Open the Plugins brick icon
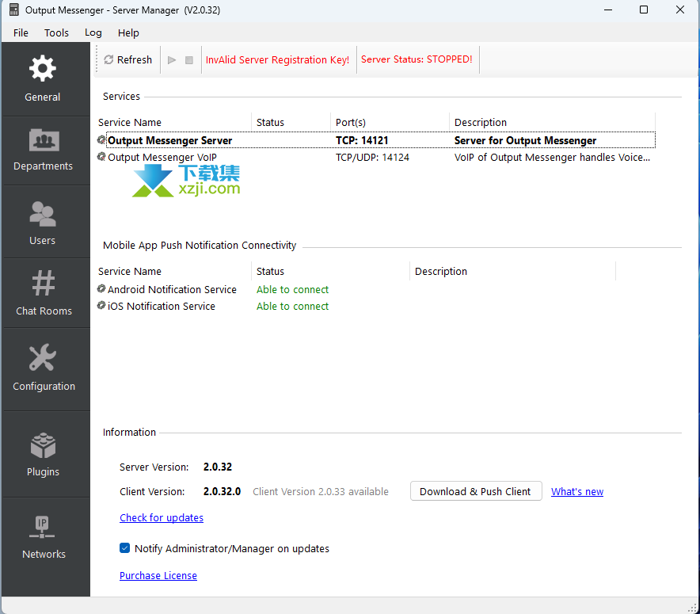 (43, 445)
